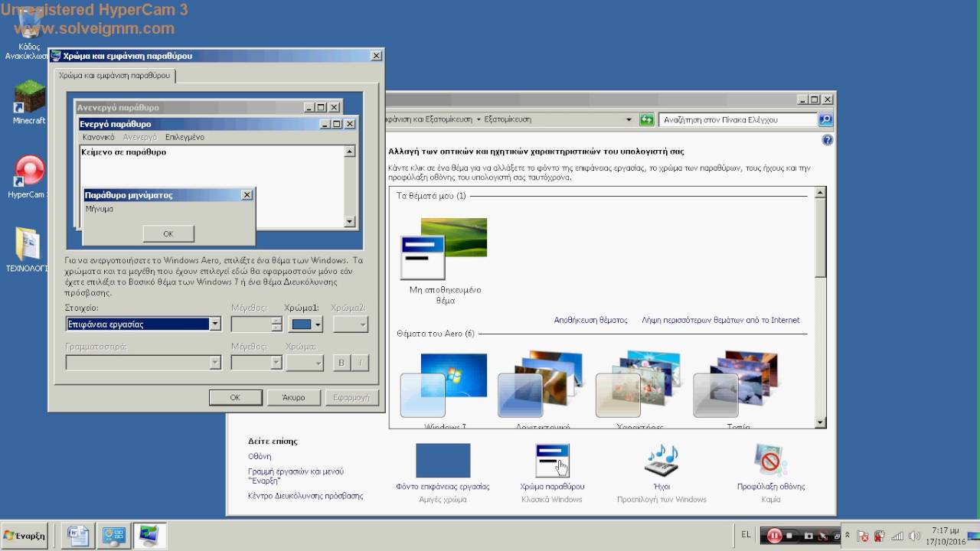Screen dimensions: 980x551
Task: Click Κανονικό menu item in preview
Action: tap(99, 137)
